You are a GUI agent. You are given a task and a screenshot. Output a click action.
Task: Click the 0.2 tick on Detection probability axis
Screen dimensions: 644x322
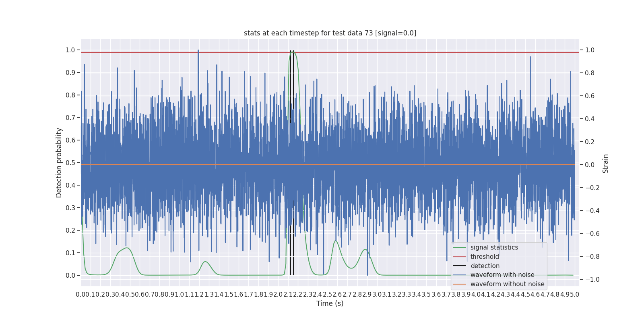coord(70,231)
